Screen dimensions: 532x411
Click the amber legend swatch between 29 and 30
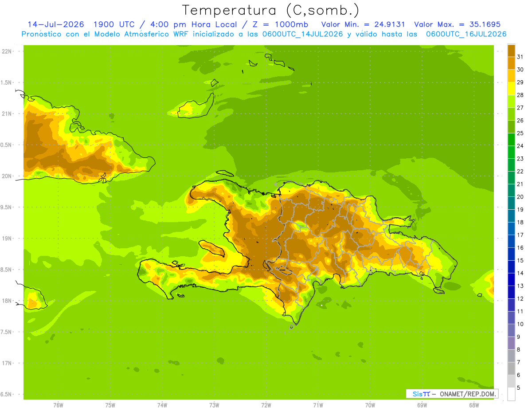click(x=511, y=75)
